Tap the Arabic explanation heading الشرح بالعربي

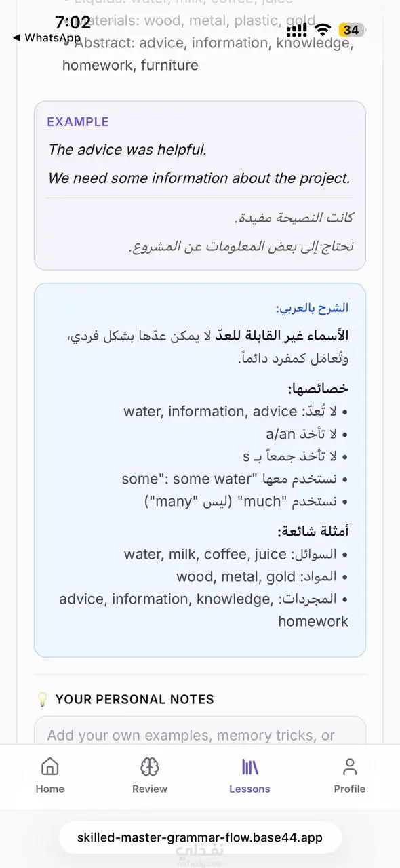pos(312,308)
